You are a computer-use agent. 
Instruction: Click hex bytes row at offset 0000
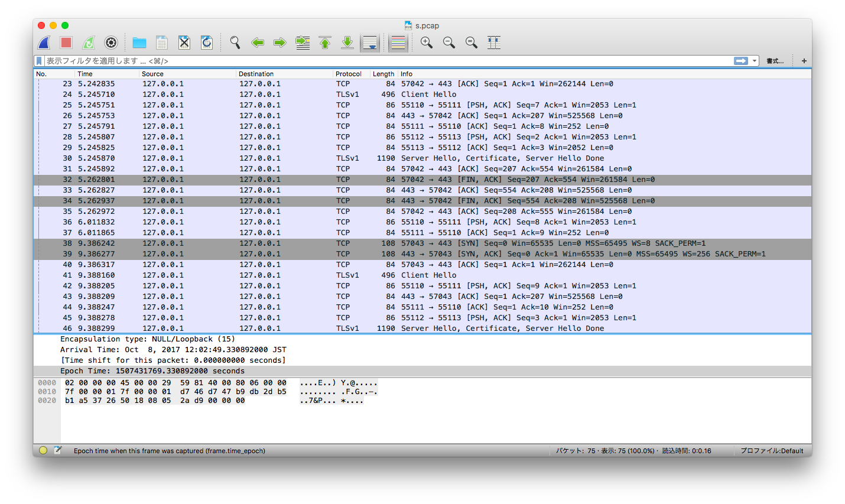tap(175, 383)
